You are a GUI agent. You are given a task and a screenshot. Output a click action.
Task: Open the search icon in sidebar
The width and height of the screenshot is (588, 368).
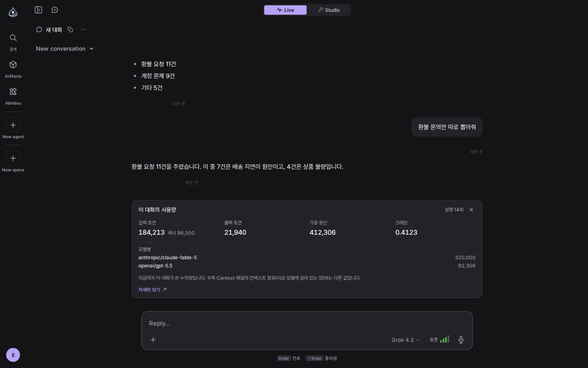[13, 38]
